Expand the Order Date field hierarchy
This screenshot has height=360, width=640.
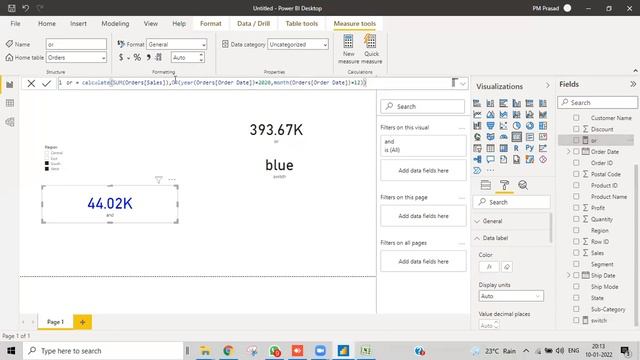click(x=568, y=151)
